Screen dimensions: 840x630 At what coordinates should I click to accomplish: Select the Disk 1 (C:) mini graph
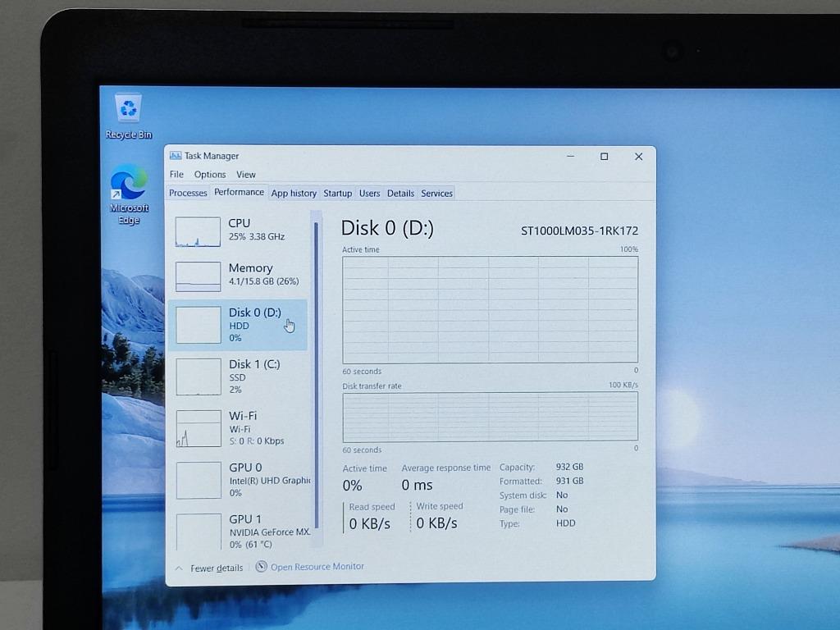tap(199, 377)
